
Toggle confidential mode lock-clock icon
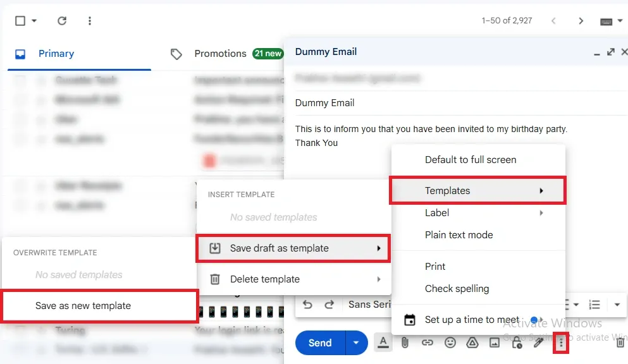[x=517, y=343]
